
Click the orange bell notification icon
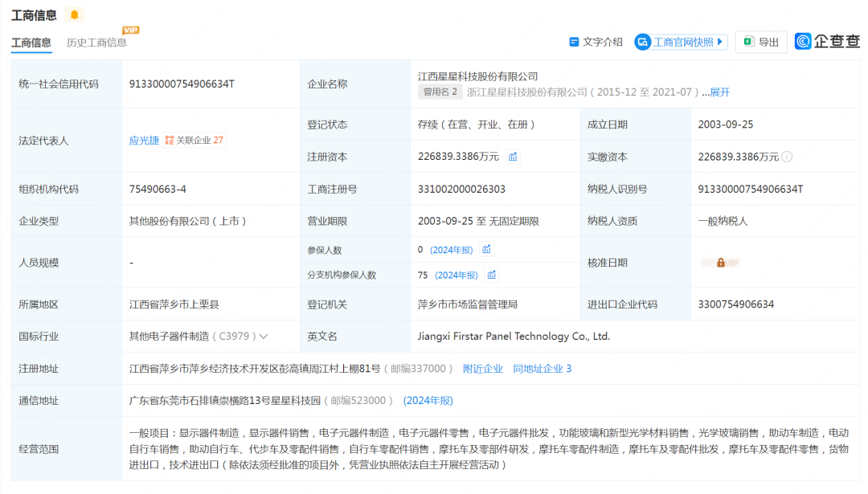tap(74, 15)
